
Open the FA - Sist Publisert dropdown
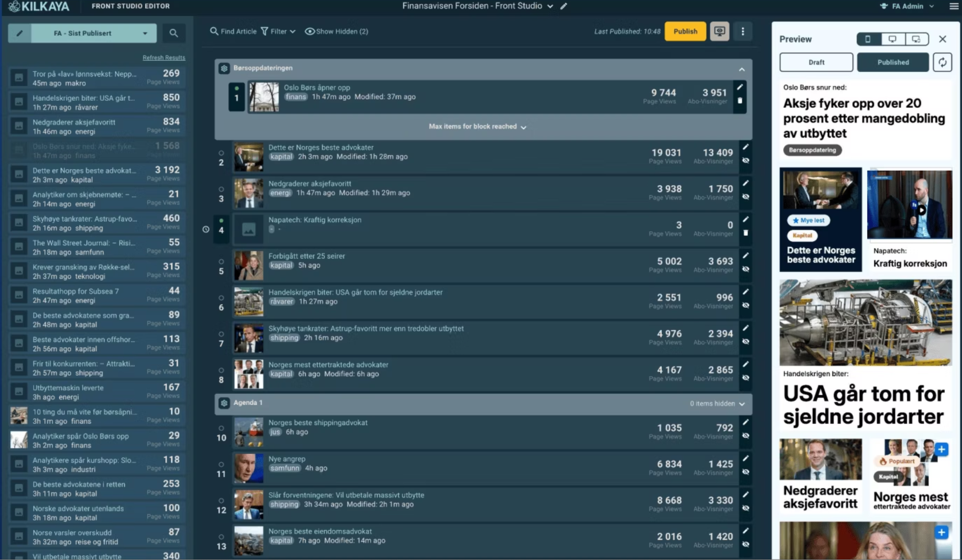145,33
